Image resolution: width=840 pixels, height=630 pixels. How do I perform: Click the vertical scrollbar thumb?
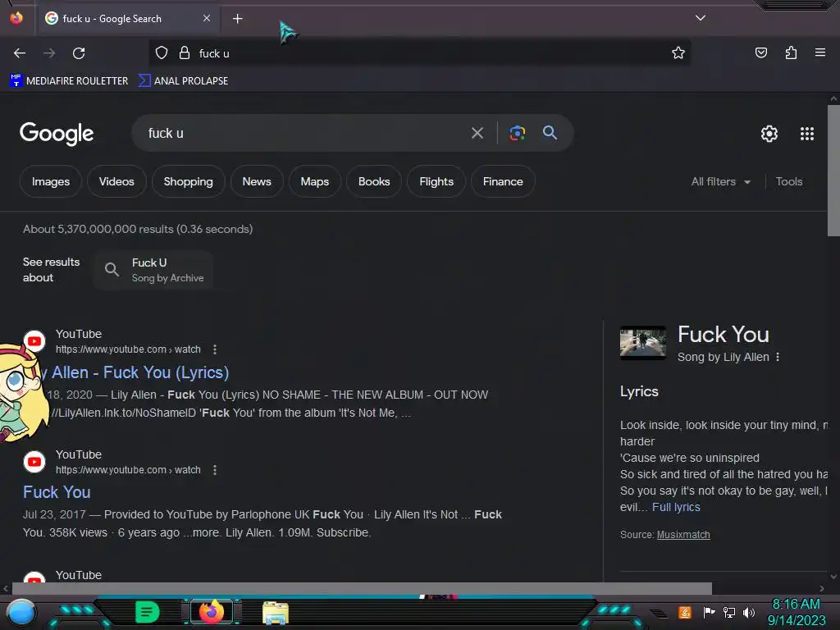pos(833,171)
